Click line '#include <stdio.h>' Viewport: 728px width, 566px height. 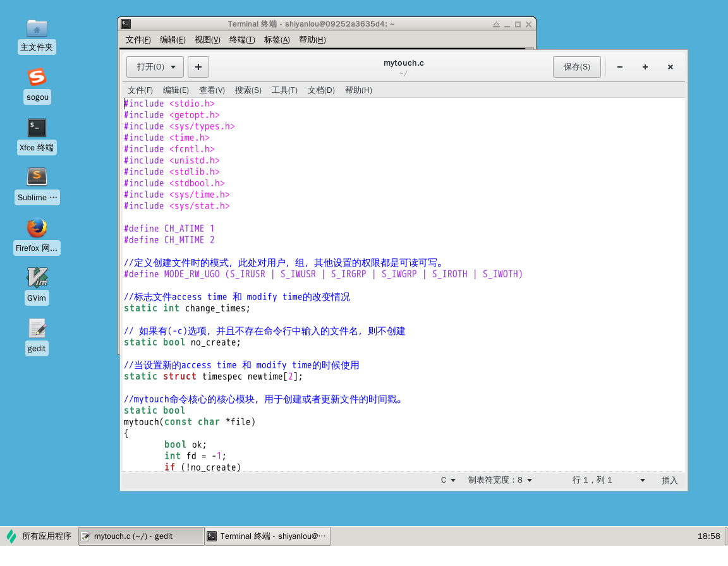(169, 104)
